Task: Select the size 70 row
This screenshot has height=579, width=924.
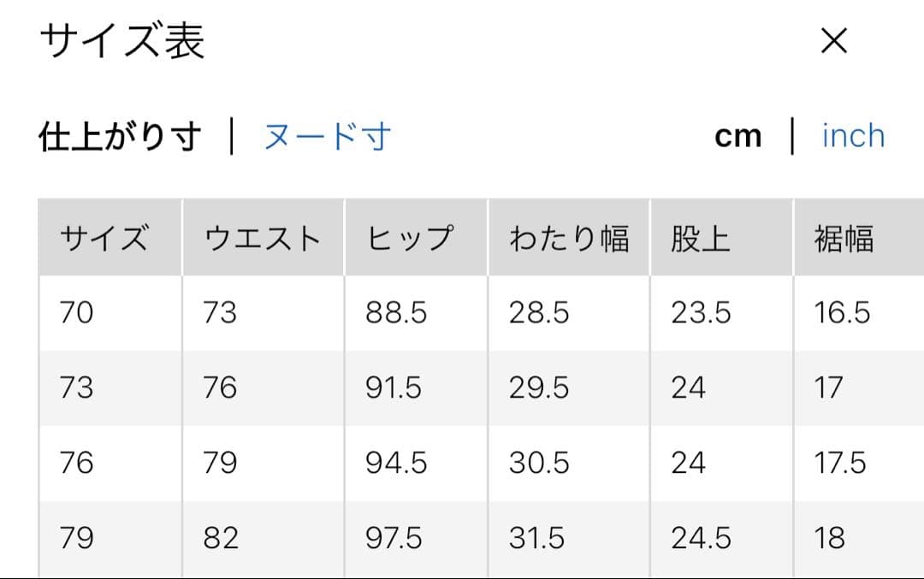Action: click(x=482, y=313)
